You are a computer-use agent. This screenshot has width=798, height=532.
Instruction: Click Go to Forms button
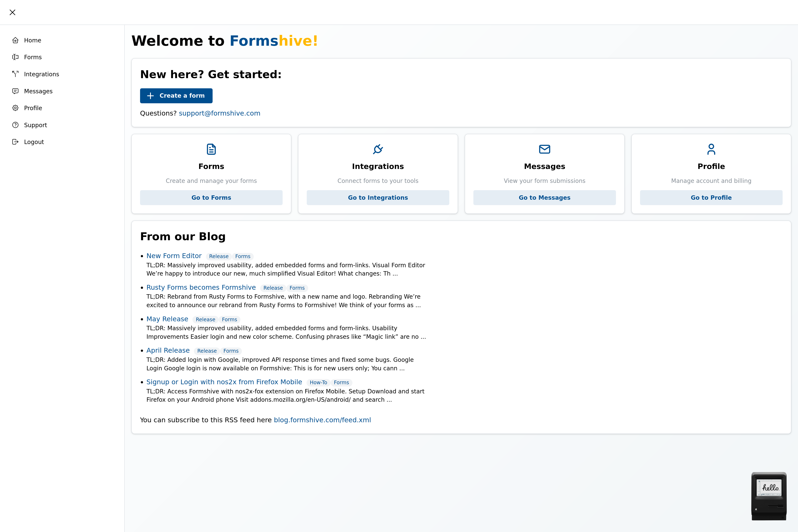pos(211,197)
